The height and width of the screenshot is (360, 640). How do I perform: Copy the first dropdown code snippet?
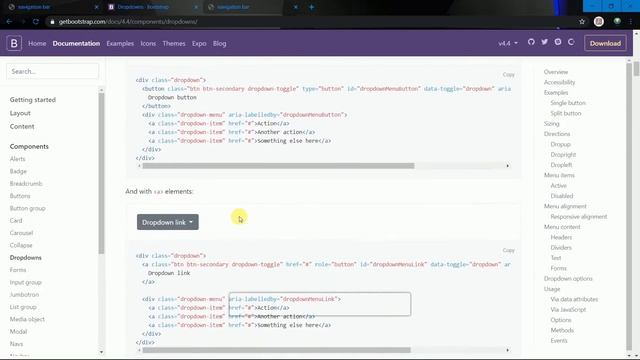tap(509, 74)
